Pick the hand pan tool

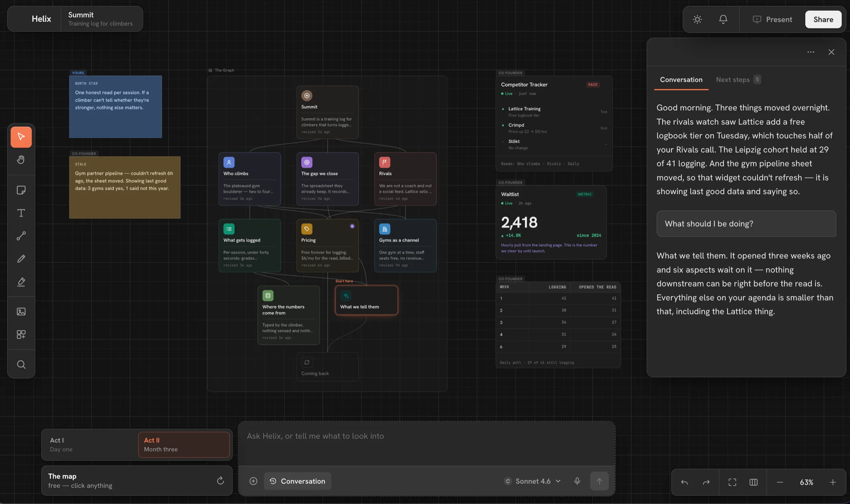coord(21,160)
